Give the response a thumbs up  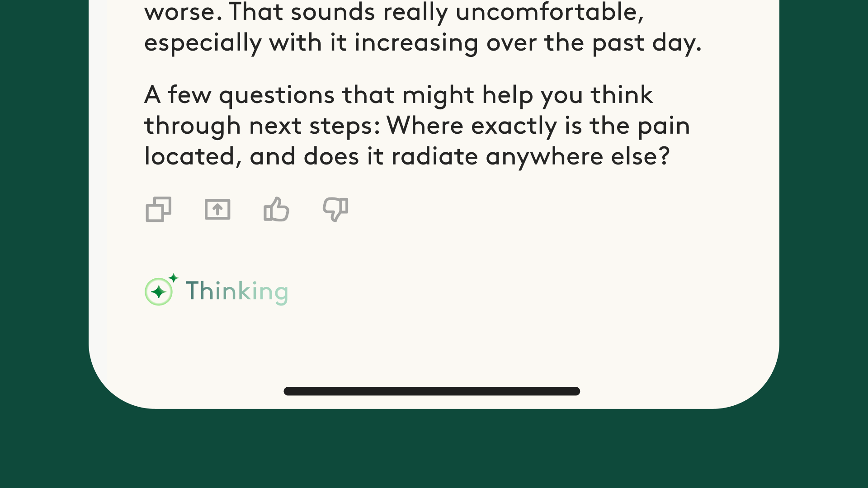pyautogui.click(x=276, y=210)
